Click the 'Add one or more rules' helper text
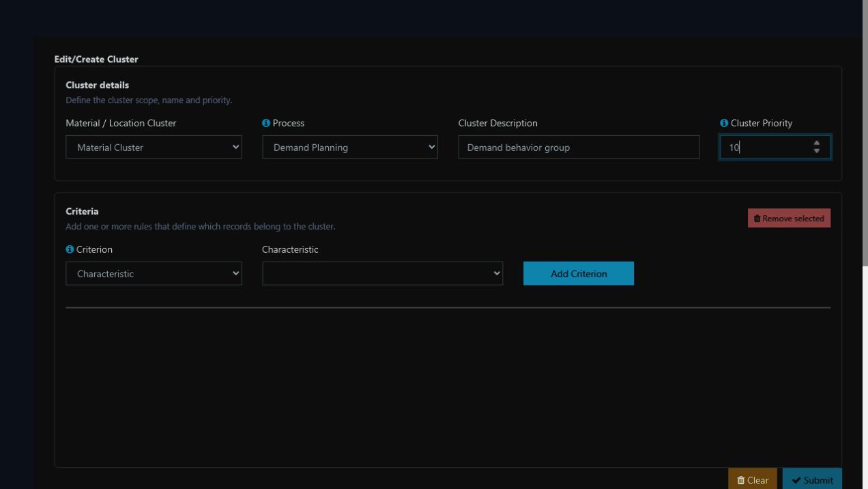The width and height of the screenshot is (868, 489). pyautogui.click(x=201, y=227)
